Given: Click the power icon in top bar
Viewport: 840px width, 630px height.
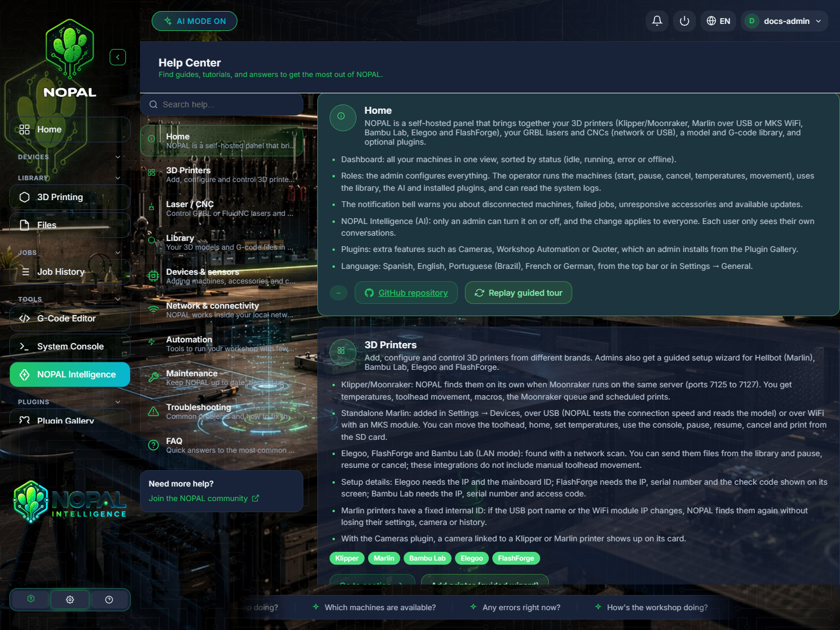Looking at the screenshot, I should [x=685, y=21].
